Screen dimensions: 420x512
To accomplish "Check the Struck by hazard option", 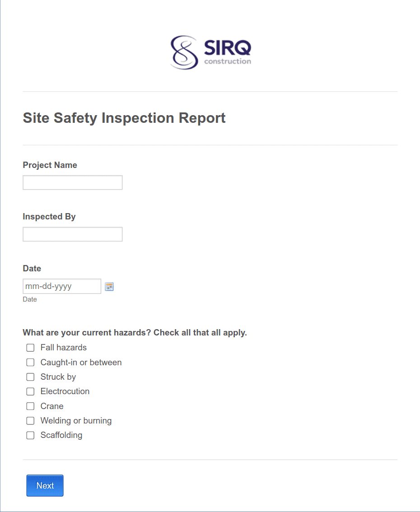I will 30,377.
